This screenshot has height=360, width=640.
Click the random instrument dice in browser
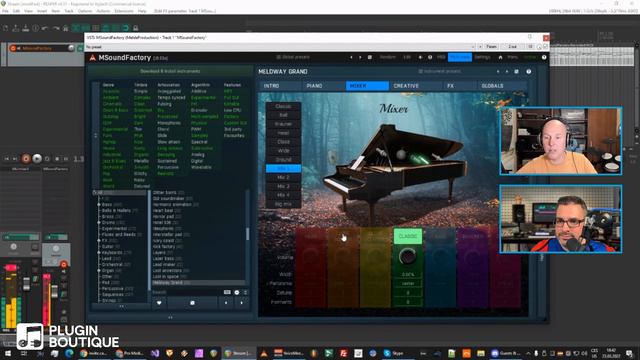(192, 303)
